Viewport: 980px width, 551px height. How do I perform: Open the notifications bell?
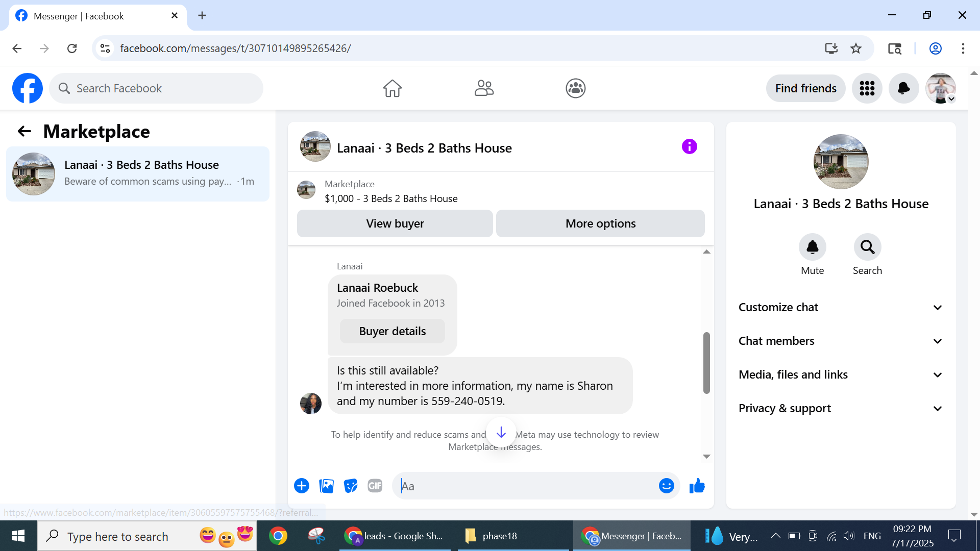point(903,88)
